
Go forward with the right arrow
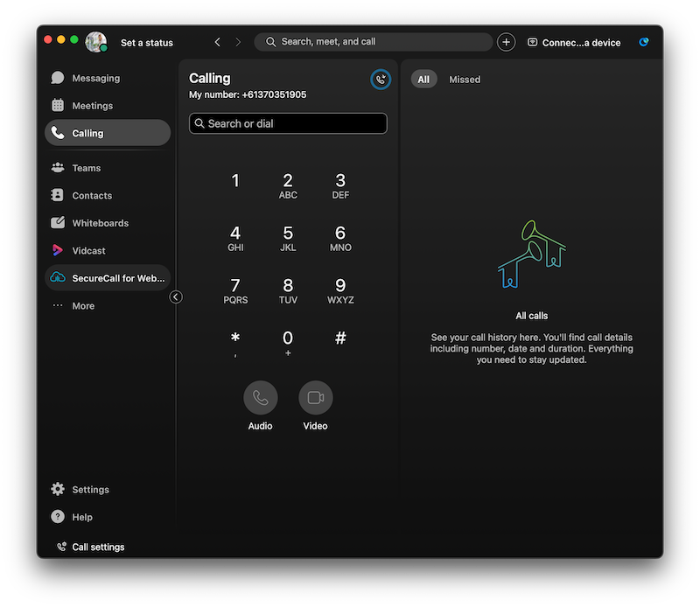[238, 42]
